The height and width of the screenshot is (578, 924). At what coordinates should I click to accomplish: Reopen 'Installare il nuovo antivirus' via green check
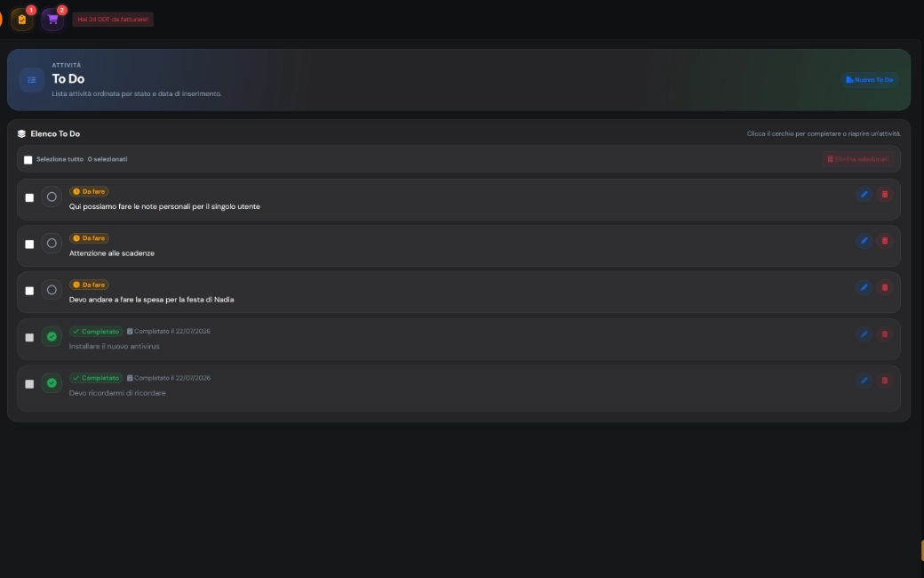coord(52,336)
